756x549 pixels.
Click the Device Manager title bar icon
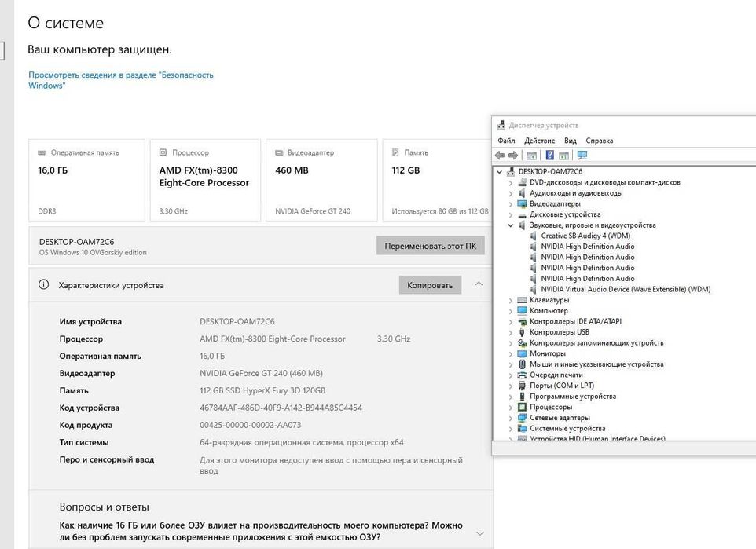(x=501, y=125)
